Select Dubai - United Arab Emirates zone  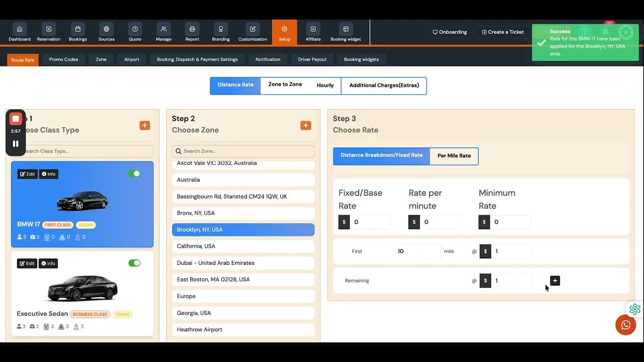(243, 262)
